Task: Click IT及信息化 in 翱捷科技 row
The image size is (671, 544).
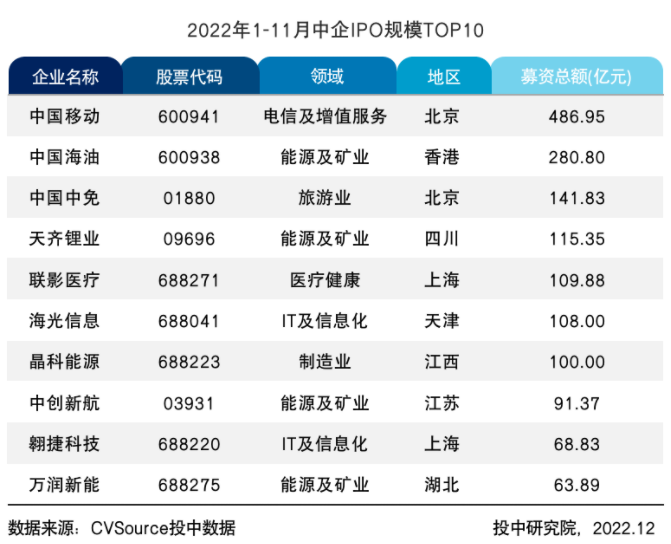Action: (325, 443)
